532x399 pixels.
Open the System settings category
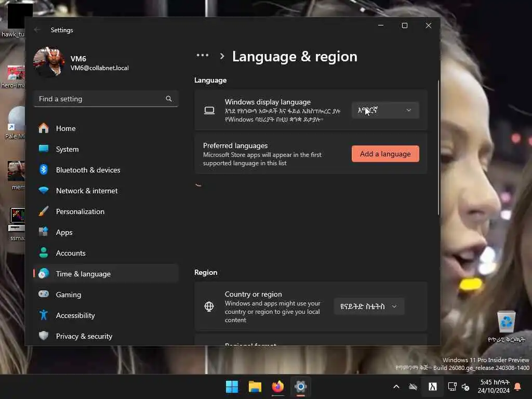(106, 149)
